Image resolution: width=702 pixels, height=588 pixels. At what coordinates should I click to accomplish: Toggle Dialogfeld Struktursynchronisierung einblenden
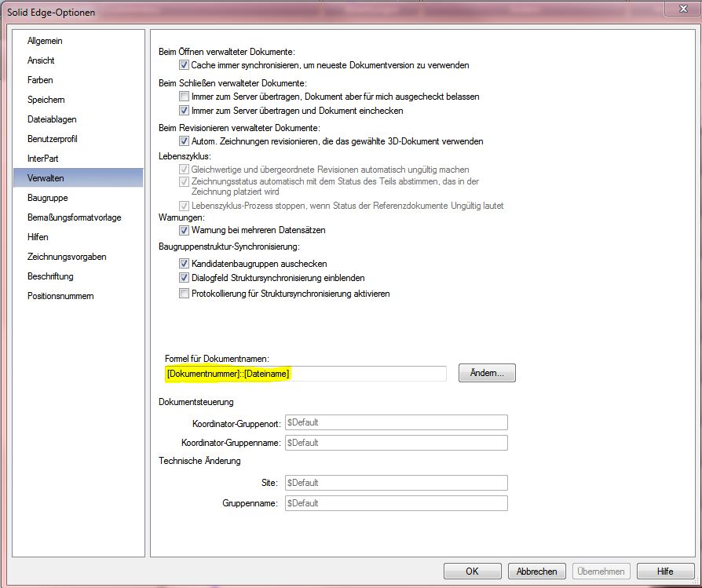(184, 277)
